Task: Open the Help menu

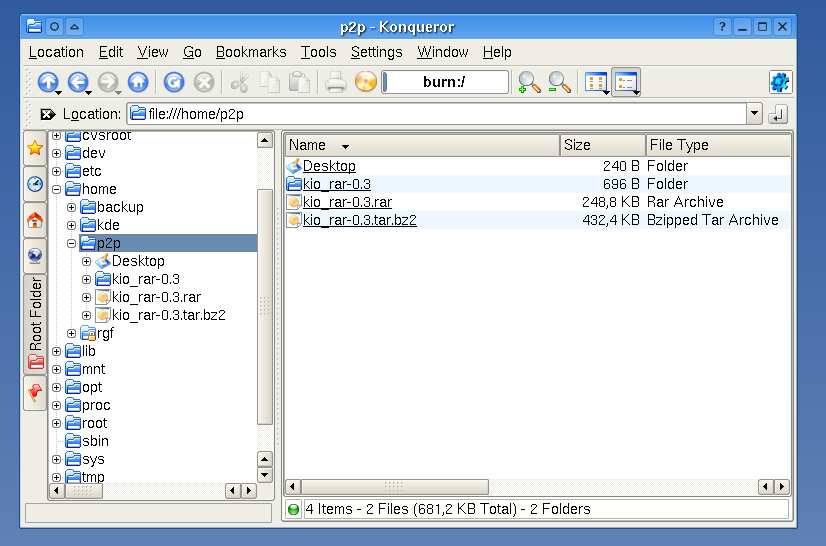Action: (497, 52)
